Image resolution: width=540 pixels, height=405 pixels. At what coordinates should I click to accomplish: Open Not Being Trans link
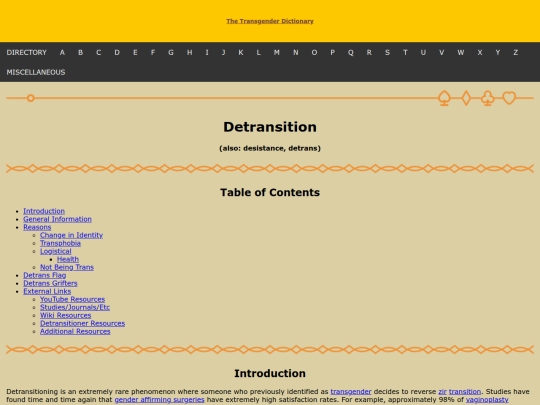tap(67, 267)
